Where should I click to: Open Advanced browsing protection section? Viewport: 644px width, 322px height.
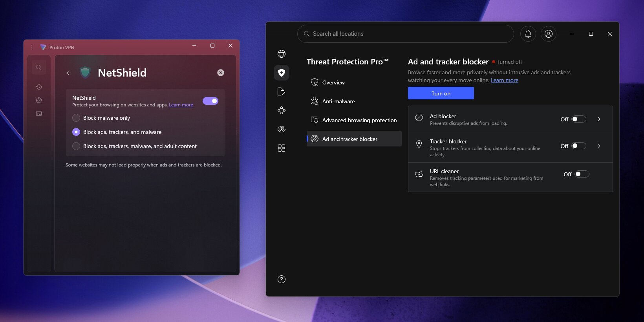354,120
